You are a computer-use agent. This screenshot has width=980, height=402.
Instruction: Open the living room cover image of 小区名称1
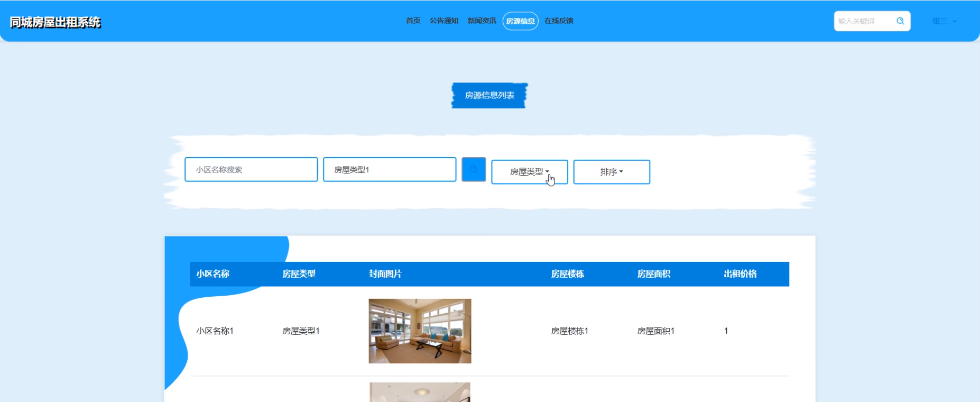(x=420, y=331)
